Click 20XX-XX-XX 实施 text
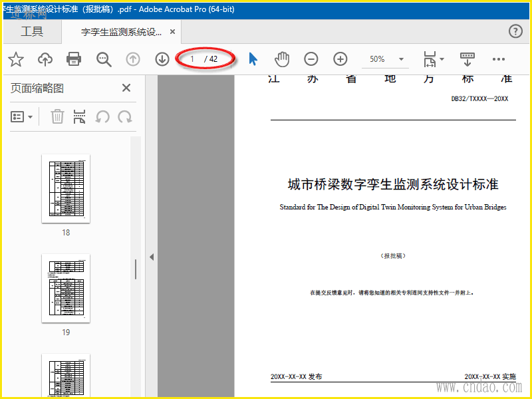This screenshot has width=532, height=399. (490, 376)
